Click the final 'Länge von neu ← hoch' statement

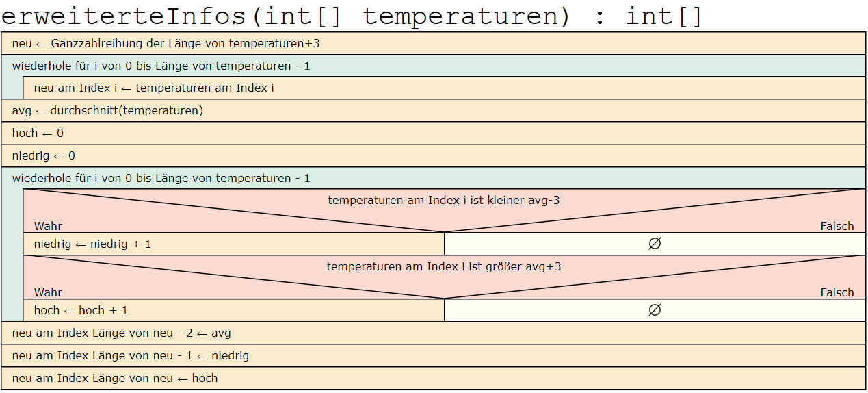pyautogui.click(x=115, y=379)
